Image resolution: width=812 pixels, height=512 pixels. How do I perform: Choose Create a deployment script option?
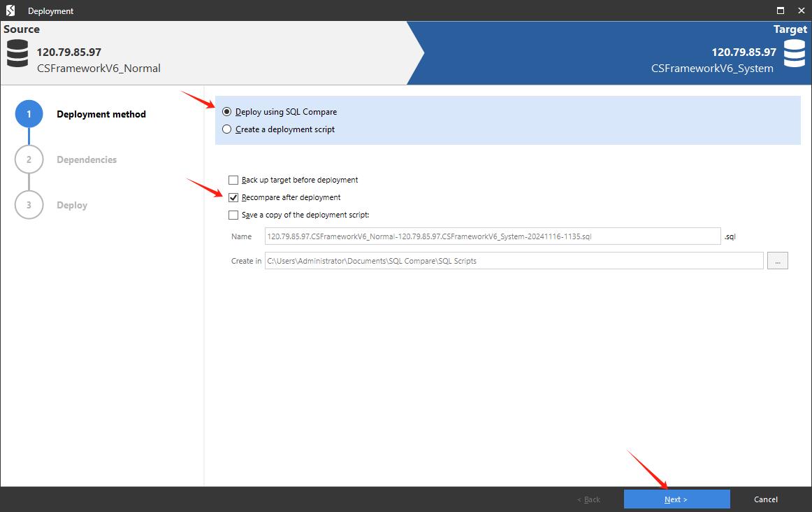pos(226,129)
